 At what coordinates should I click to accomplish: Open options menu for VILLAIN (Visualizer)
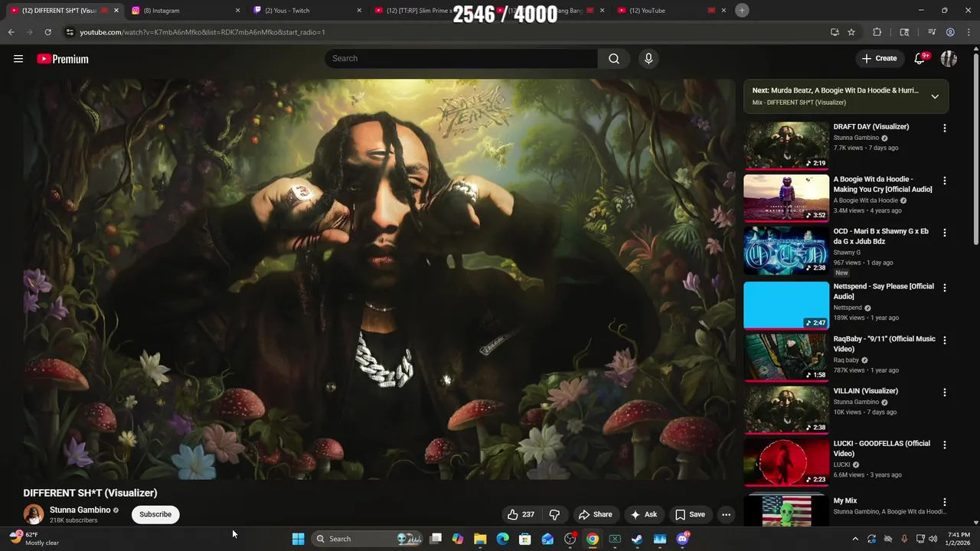tap(944, 393)
